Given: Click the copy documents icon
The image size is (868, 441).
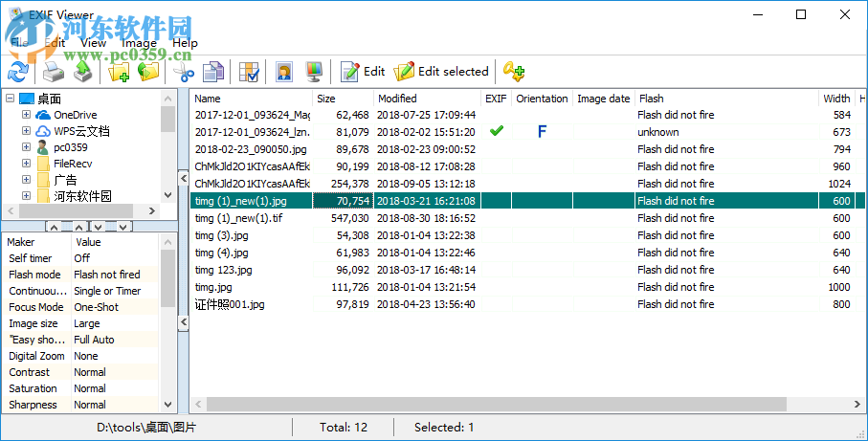Looking at the screenshot, I should [213, 72].
